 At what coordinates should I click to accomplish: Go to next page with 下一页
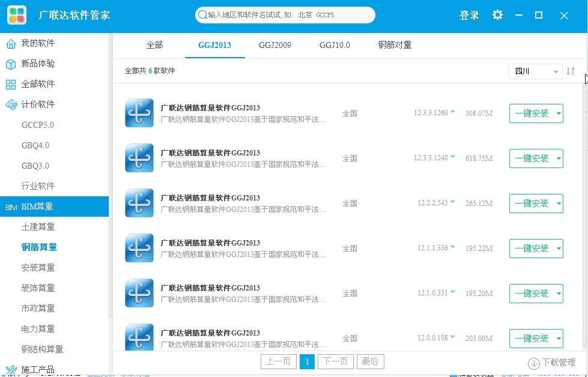336,361
